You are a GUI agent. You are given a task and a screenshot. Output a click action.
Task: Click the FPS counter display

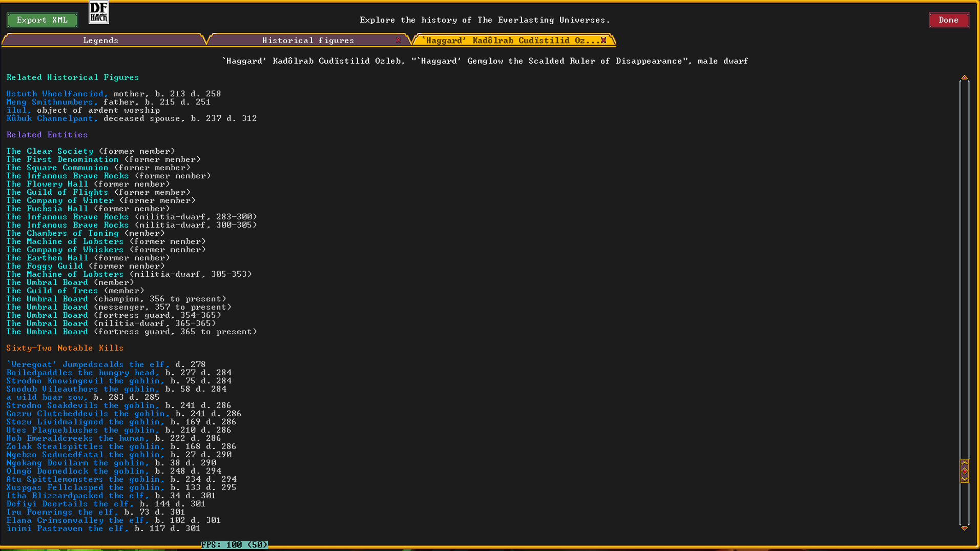[x=234, y=544]
